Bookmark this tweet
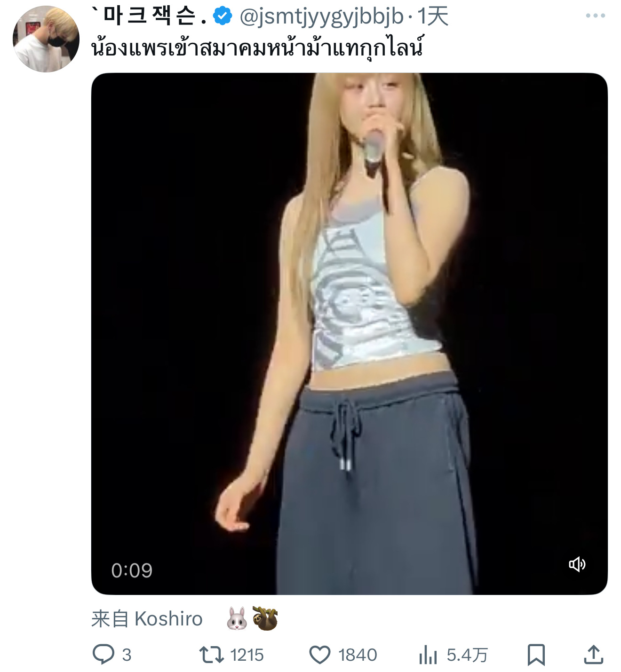 pos(536,655)
